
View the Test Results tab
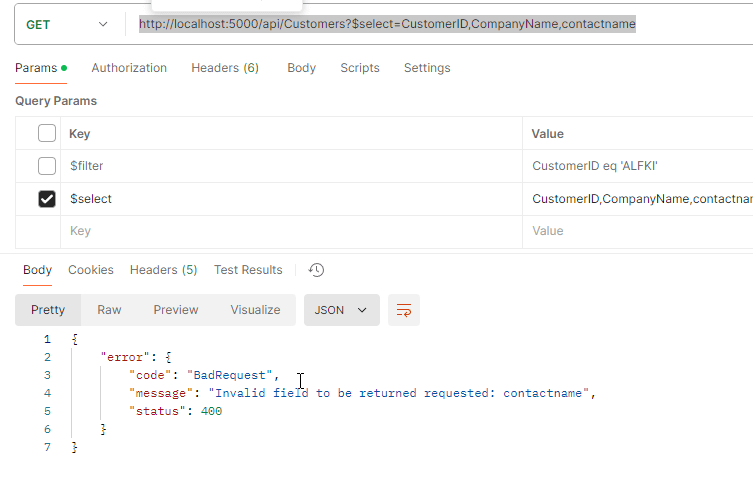click(248, 270)
